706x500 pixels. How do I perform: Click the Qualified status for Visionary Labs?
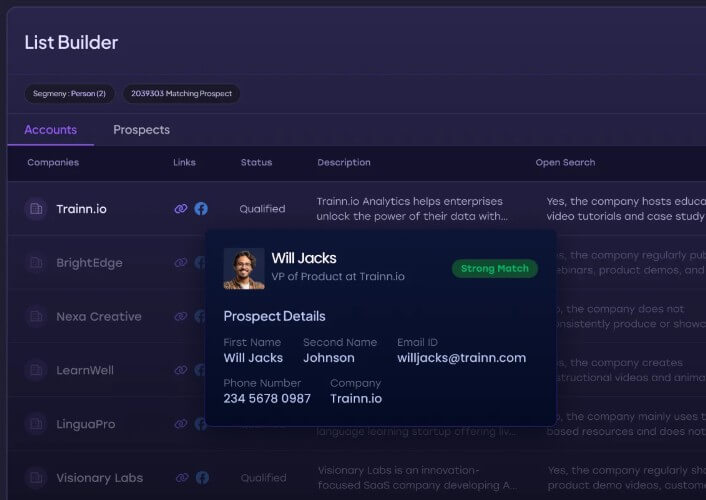pyautogui.click(x=263, y=478)
